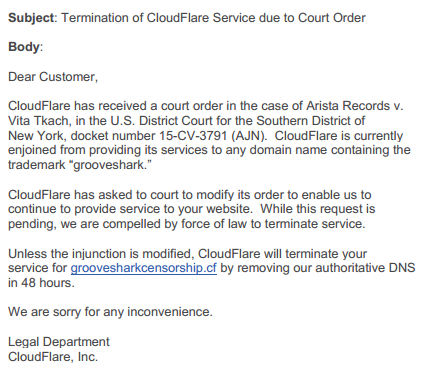Click the text "Unless the injunction is modified"

pos(101,254)
